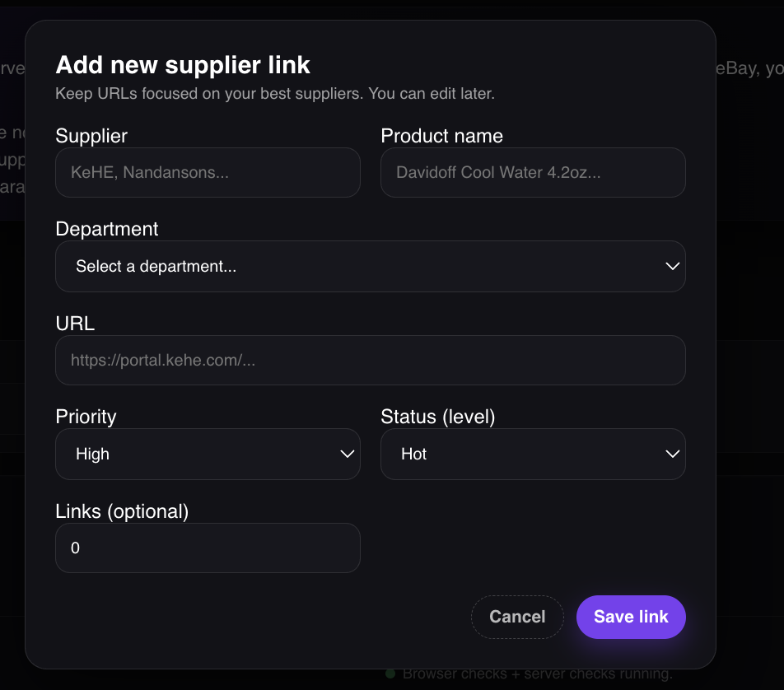Click the Status (level) field label
The width and height of the screenshot is (784, 690).
[437, 417]
